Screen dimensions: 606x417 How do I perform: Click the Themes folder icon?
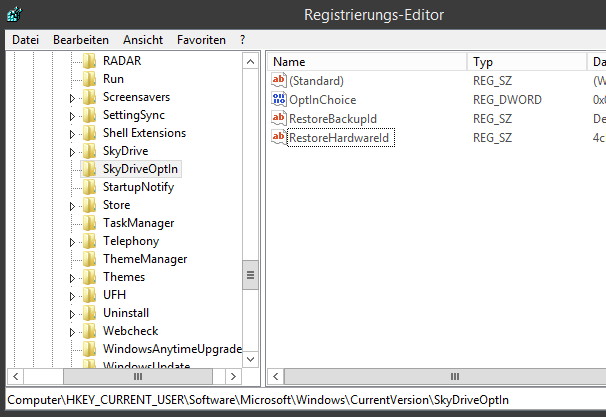tap(90, 277)
